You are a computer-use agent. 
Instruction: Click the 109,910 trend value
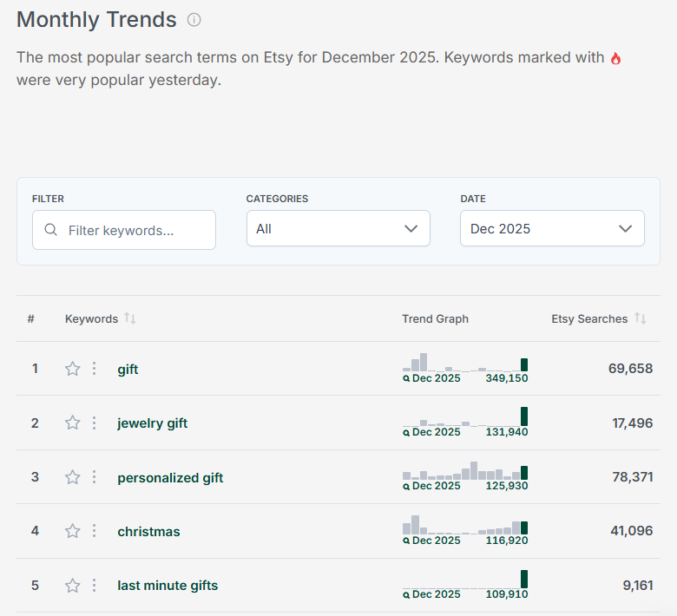point(507,594)
